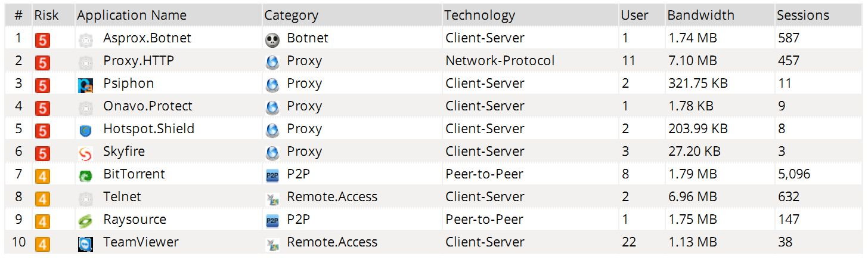Click the Remote.Access icon in Telnet row

272,198
